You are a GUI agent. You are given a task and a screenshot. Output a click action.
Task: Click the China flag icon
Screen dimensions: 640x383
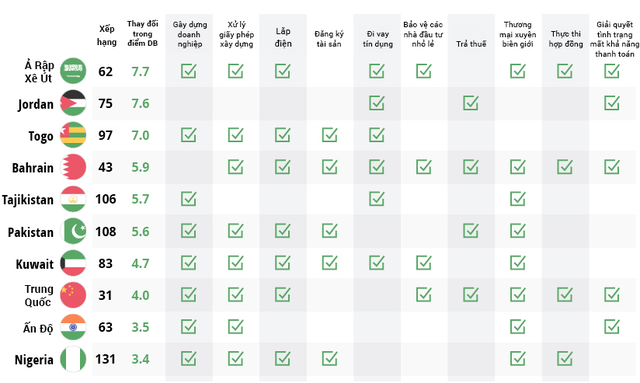coord(73,295)
